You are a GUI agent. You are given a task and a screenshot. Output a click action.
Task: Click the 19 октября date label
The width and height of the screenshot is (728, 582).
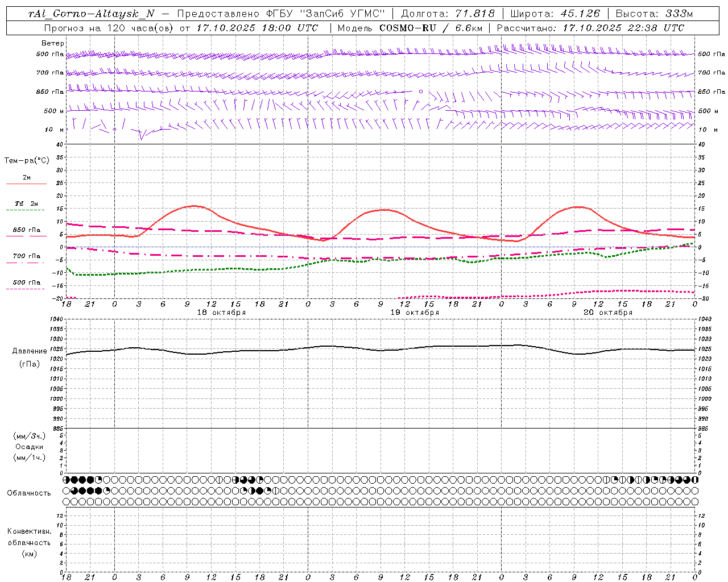[x=415, y=313]
